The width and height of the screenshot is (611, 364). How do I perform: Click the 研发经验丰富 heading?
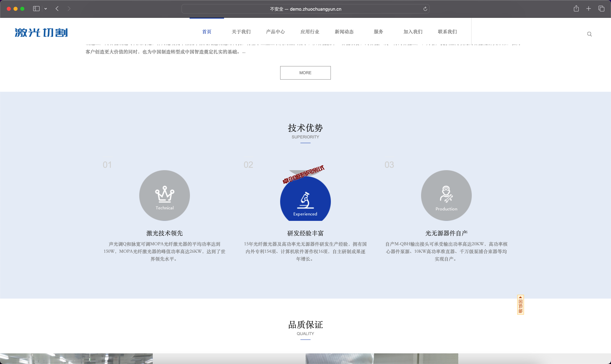coord(305,233)
